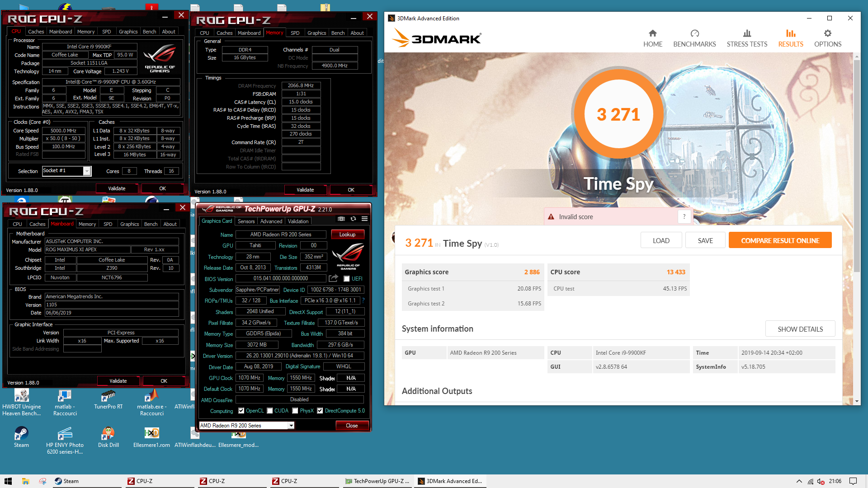Expand the Socket #1 selection dropdown
Viewport: 868px width, 488px height.
pos(87,171)
